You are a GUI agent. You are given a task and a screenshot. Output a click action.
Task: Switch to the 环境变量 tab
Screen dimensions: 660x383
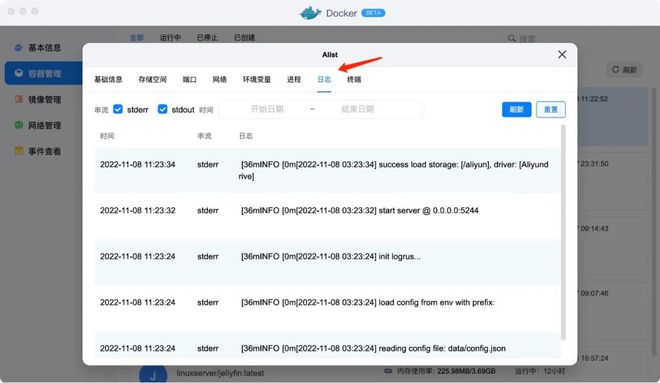(x=257, y=79)
